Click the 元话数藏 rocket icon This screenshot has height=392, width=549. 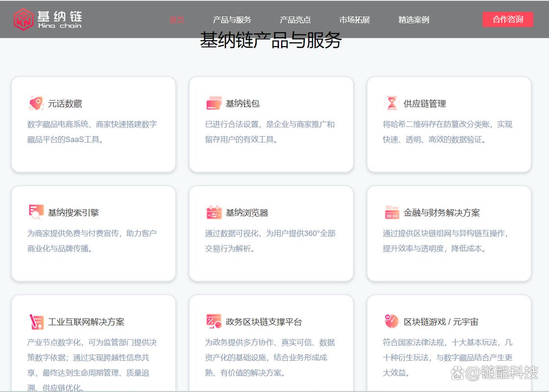coord(36,103)
